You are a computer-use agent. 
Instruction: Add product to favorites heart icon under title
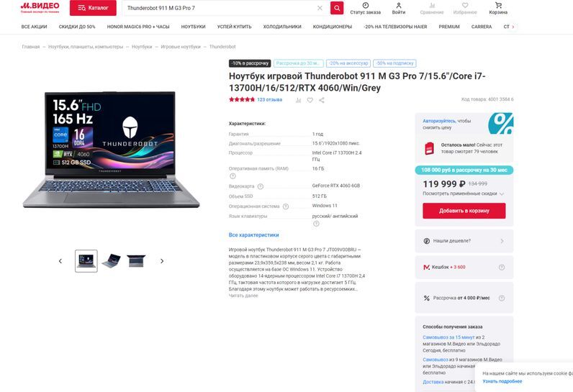(x=310, y=100)
